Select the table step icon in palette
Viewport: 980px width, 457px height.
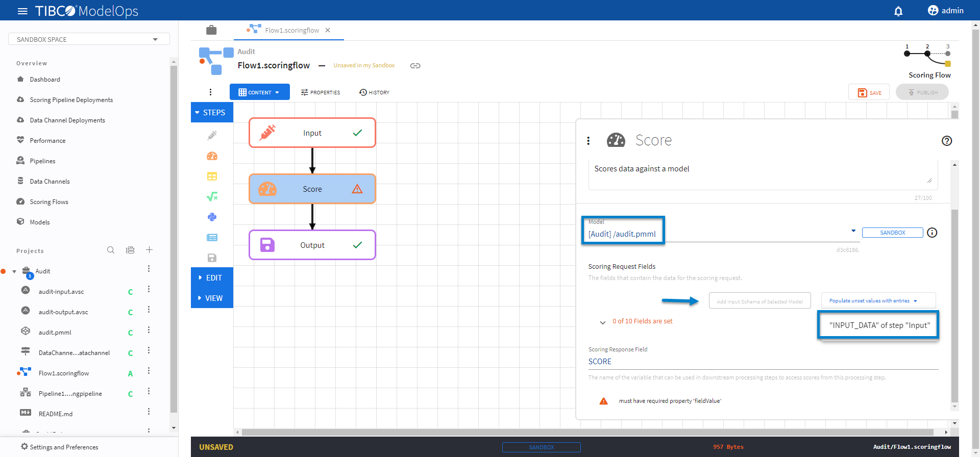(212, 176)
